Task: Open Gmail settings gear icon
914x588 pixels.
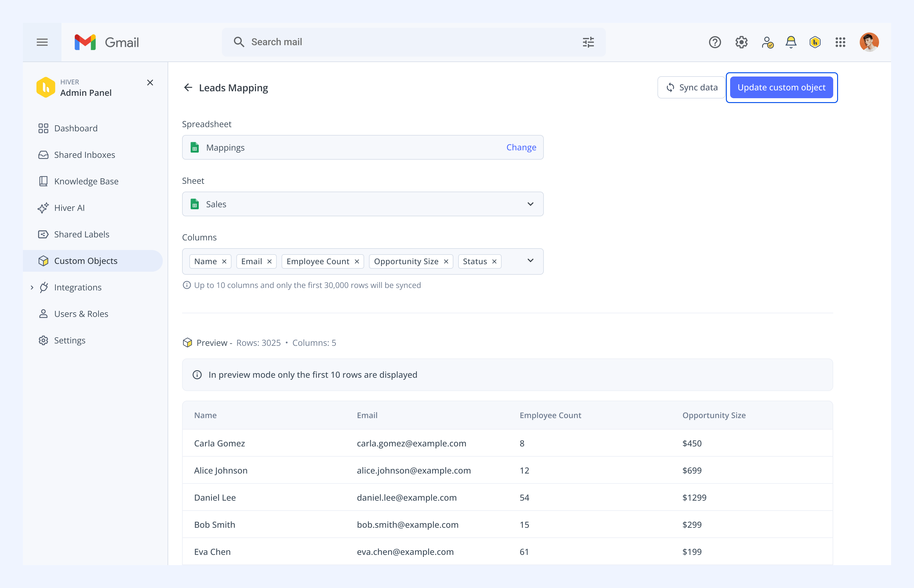Action: [741, 42]
